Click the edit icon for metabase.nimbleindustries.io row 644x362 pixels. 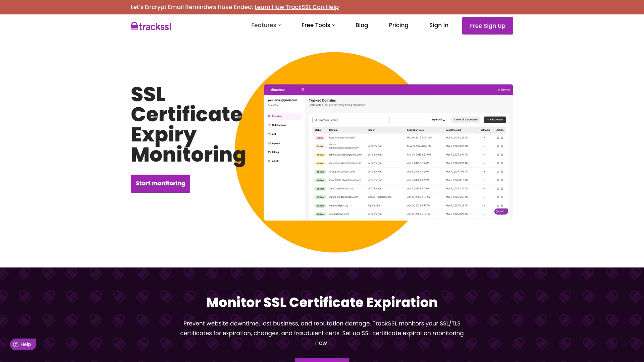[498, 163]
